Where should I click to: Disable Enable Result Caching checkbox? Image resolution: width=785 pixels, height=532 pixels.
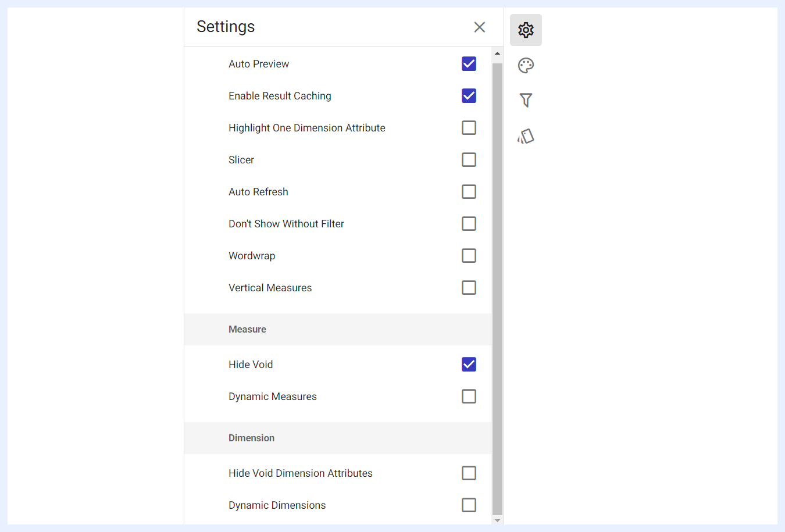tap(469, 96)
